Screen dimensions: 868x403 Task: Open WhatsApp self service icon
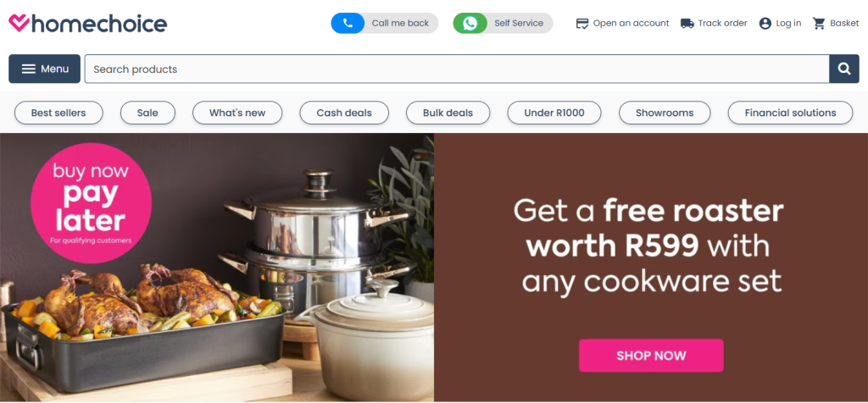click(x=470, y=23)
